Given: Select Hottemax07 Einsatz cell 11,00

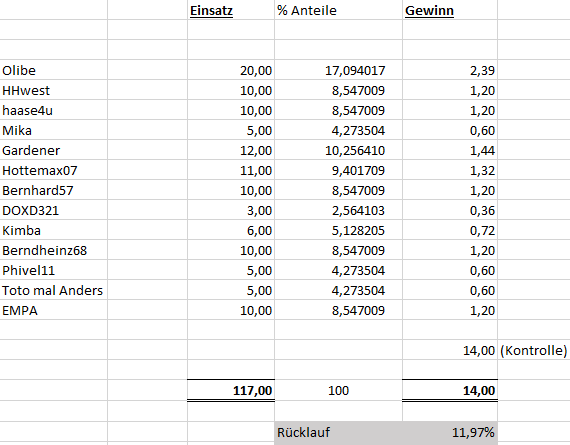Looking at the screenshot, I should 231,170.
